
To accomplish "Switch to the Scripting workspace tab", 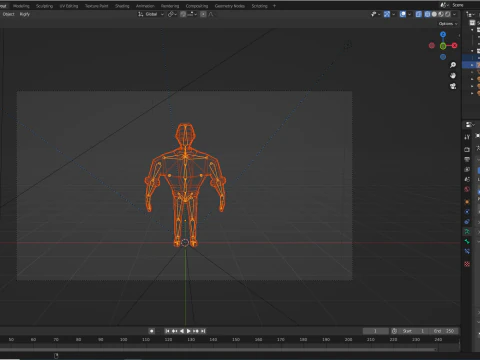I will 259,6.
